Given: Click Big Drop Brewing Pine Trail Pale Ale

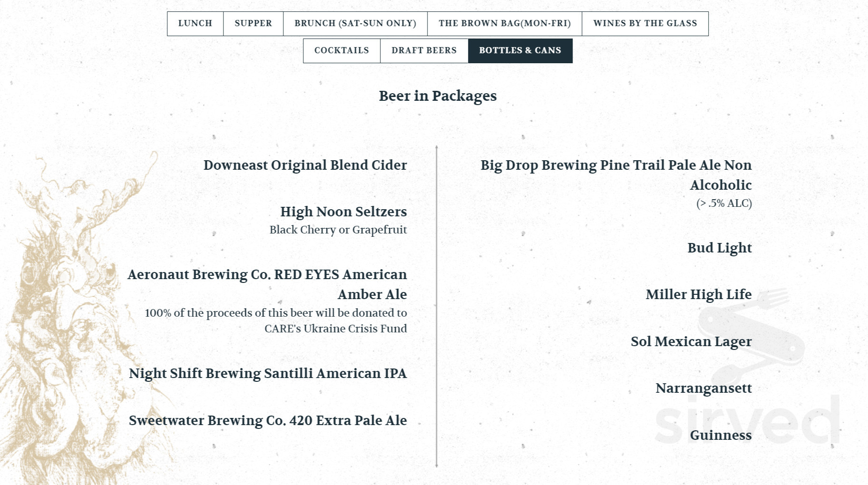Looking at the screenshot, I should pyautogui.click(x=615, y=175).
